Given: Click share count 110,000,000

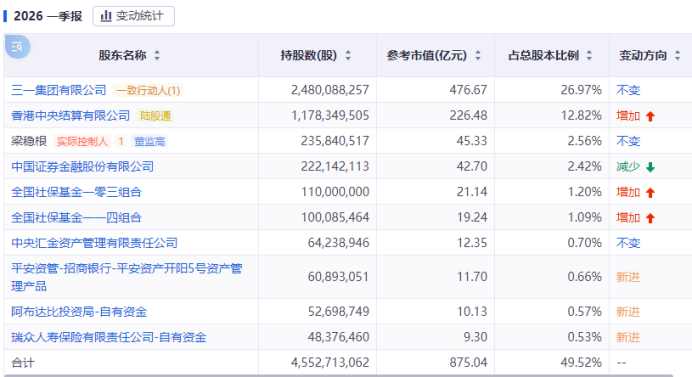Looking at the screenshot, I should point(335,192).
